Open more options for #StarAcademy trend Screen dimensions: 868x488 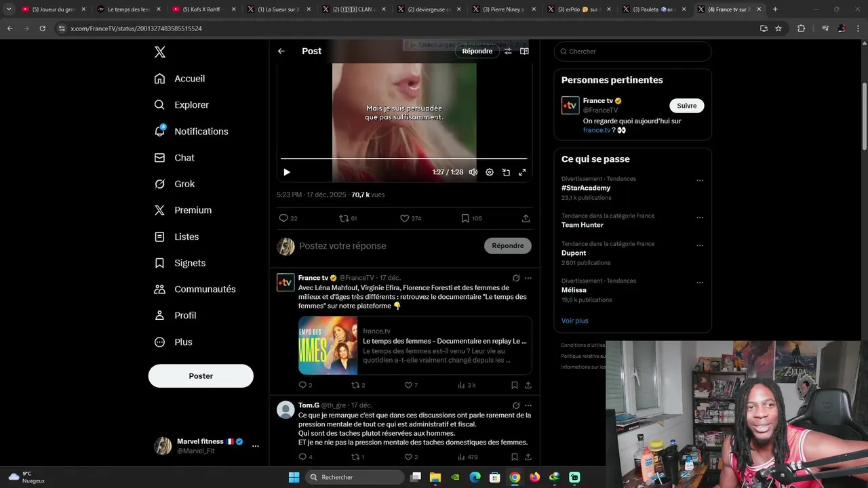point(700,180)
